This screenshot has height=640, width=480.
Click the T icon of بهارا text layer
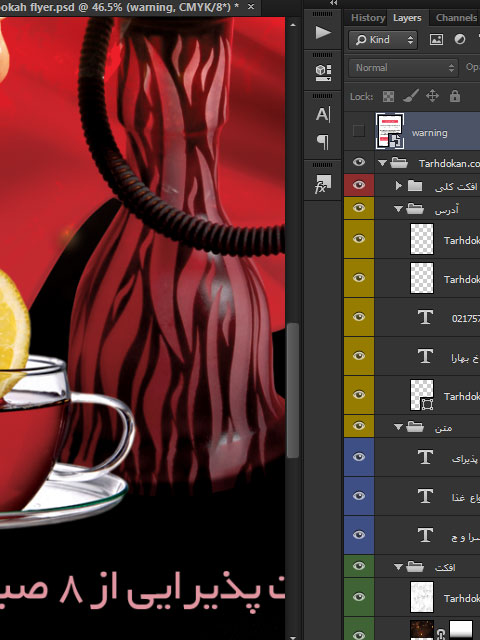[x=425, y=356]
